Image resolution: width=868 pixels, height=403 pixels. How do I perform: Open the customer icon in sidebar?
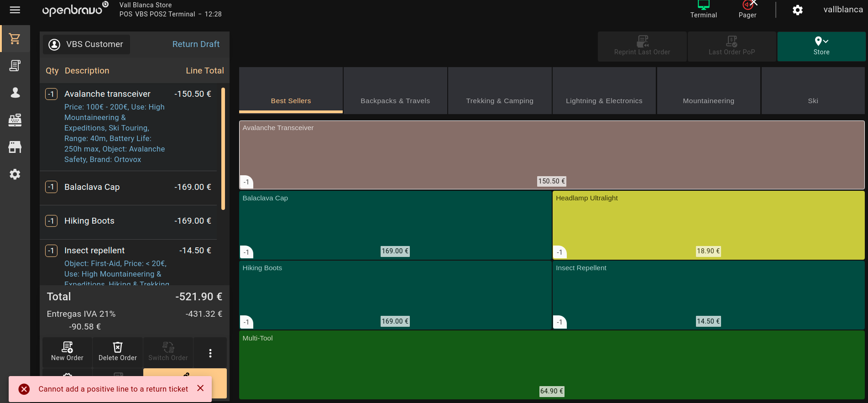point(15,93)
